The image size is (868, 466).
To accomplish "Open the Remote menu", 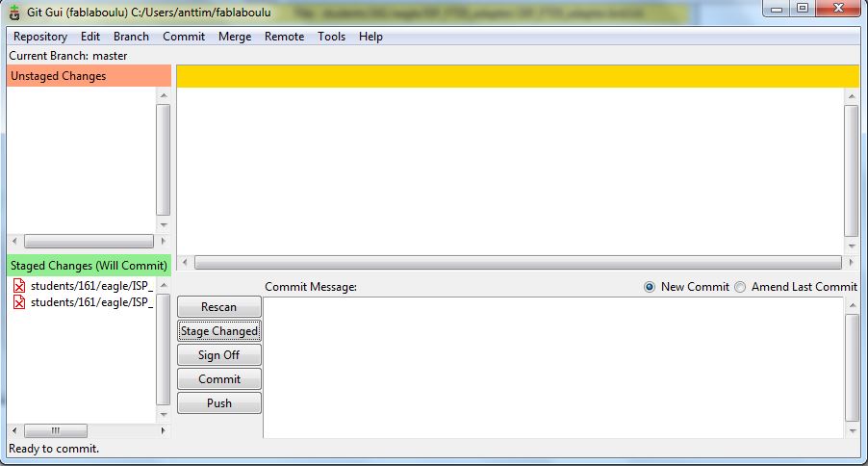I will pos(285,37).
